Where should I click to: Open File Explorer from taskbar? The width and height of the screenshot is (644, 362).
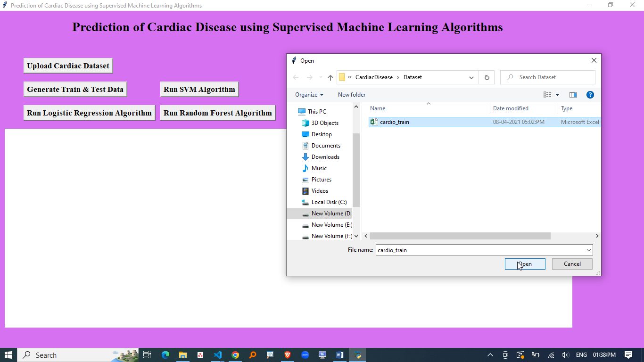pos(183,355)
